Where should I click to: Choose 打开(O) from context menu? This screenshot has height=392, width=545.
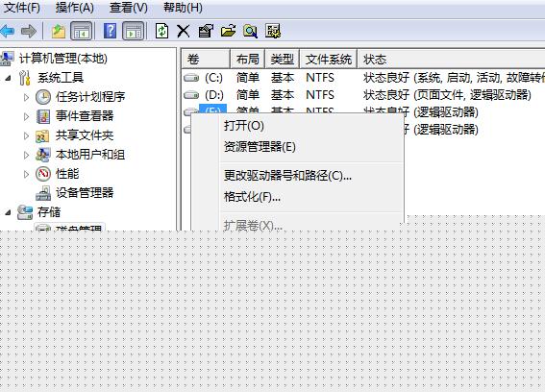click(244, 126)
